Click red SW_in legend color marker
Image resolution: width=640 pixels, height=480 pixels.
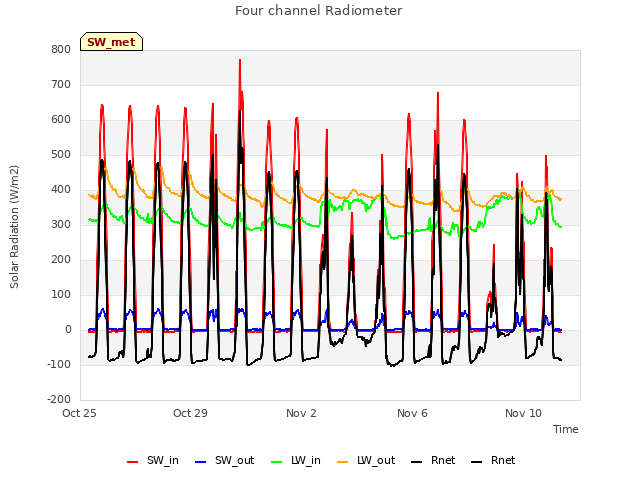[132, 462]
